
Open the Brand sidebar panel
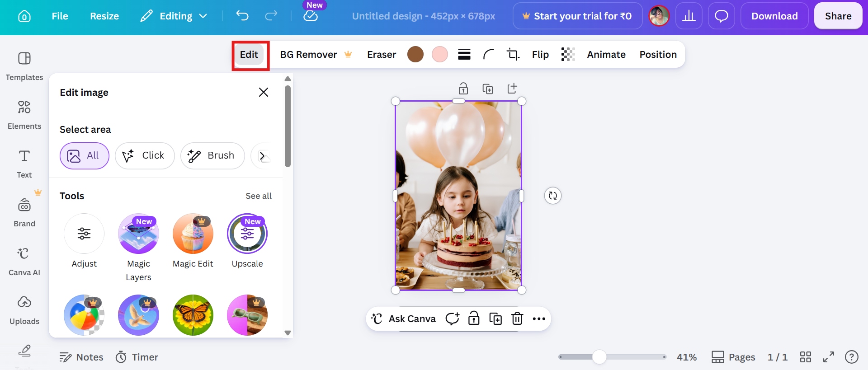(24, 212)
